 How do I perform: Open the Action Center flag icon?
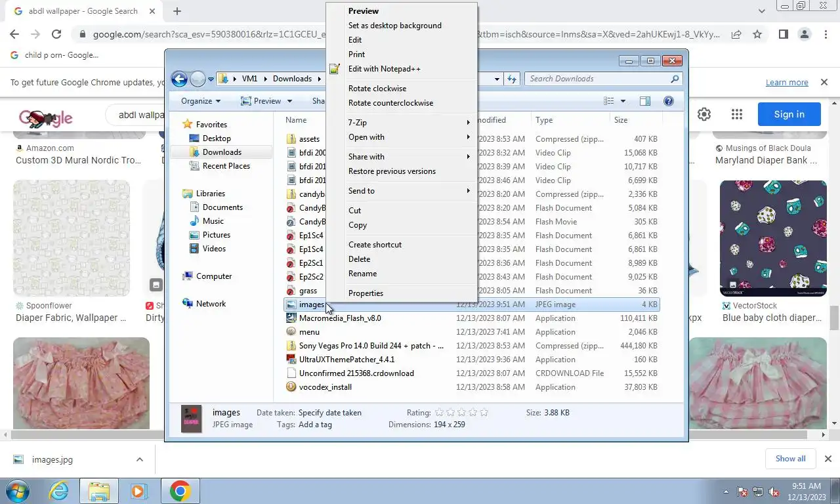click(x=743, y=492)
